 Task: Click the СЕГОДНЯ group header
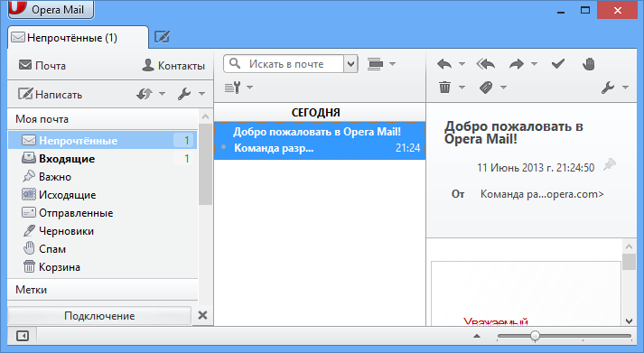320,113
